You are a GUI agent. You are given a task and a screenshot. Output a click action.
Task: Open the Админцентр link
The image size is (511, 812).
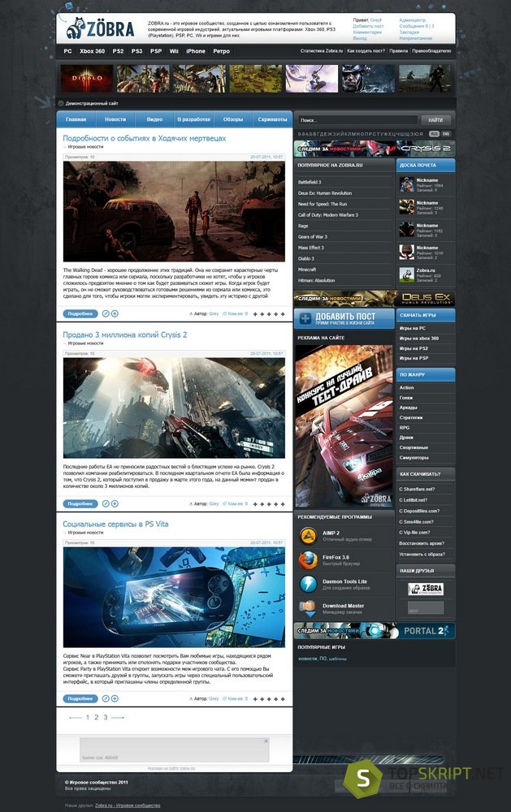pyautogui.click(x=413, y=20)
